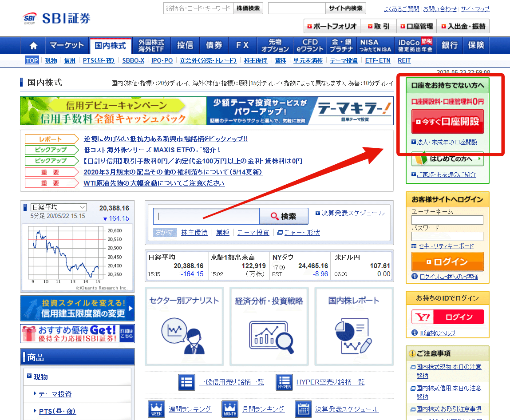Click the SBI証券 logo
510x420 pixels.
[57, 19]
